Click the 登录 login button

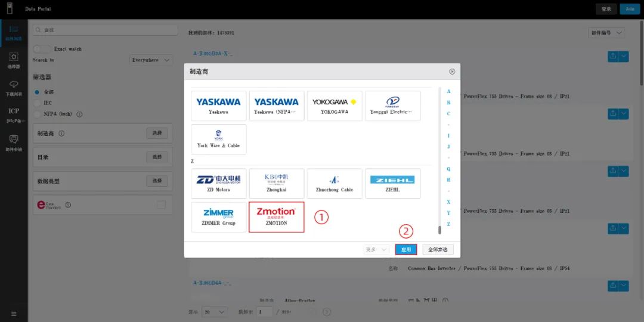point(606,9)
